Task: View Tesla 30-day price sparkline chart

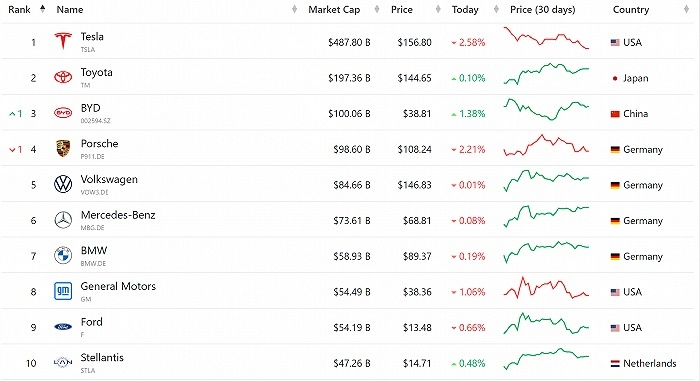Action: 546,38
